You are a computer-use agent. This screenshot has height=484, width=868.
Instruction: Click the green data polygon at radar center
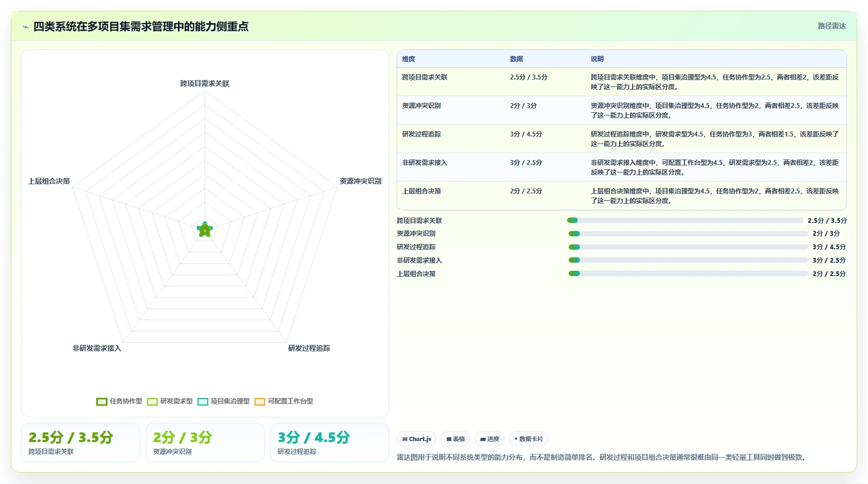[205, 230]
